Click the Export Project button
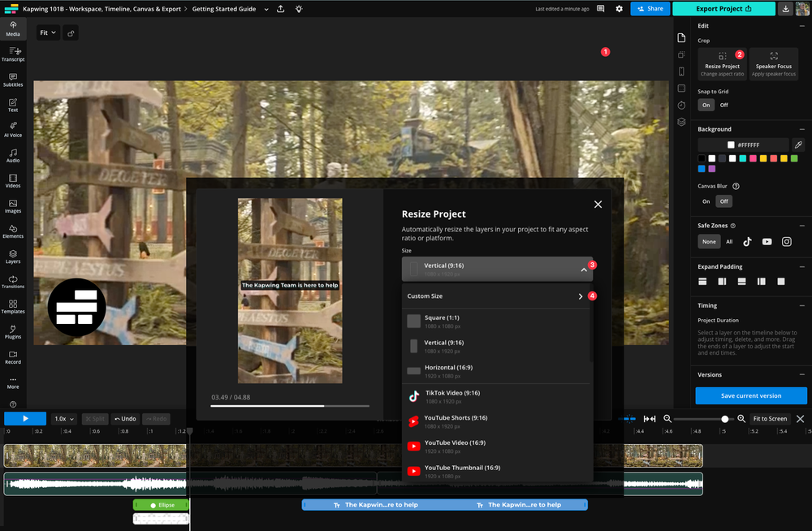This screenshot has width=812, height=531. (x=723, y=8)
